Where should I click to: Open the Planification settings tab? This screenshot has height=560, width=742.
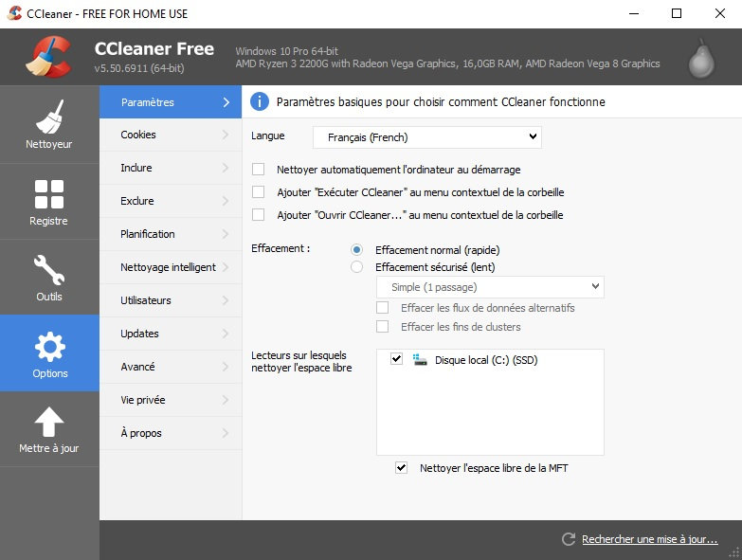171,234
